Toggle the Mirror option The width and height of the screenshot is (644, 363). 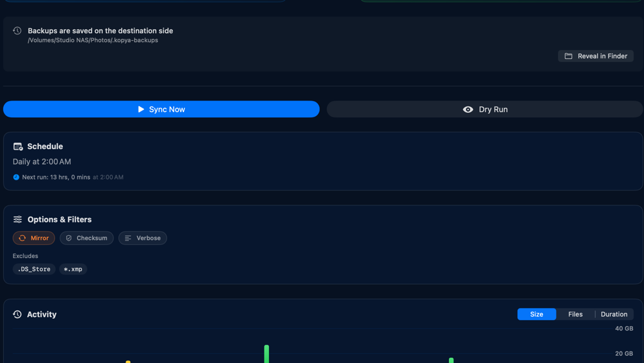pos(34,238)
